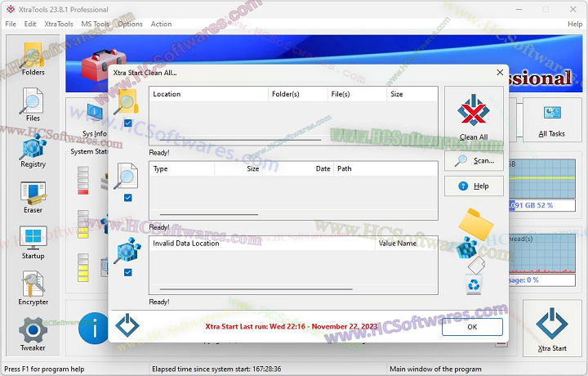Click the XtraTools app icon in title bar
Image resolution: width=588 pixels, height=376 pixels.
tap(11, 9)
